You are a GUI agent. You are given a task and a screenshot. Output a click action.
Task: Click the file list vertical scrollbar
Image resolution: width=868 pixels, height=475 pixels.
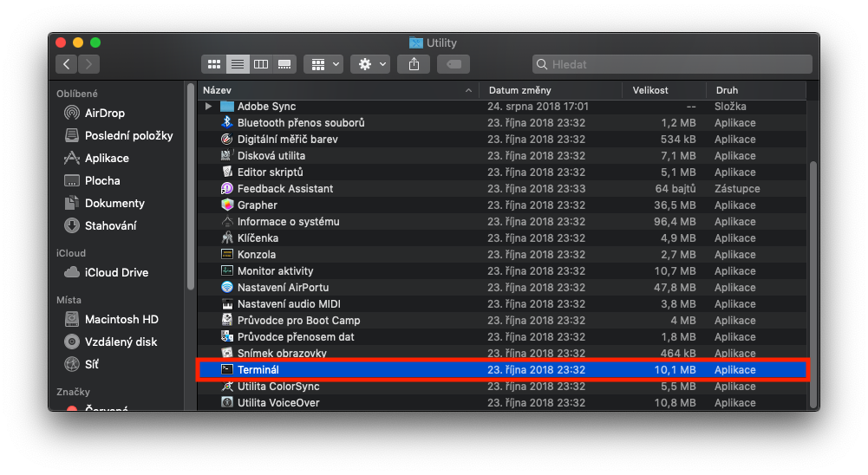click(813, 283)
